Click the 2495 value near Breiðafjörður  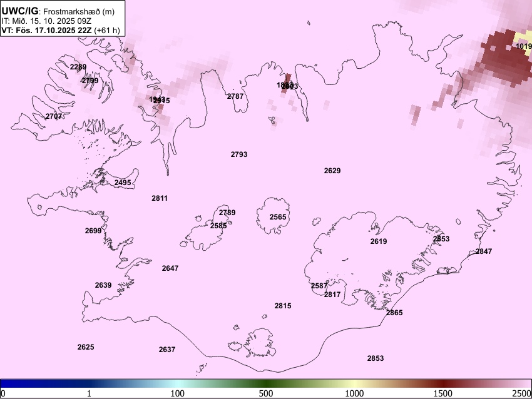click(123, 183)
